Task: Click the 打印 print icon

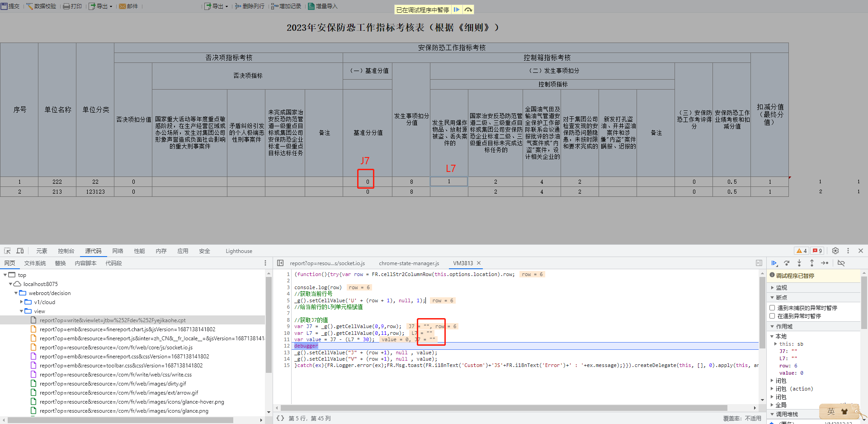Action: (x=66, y=6)
